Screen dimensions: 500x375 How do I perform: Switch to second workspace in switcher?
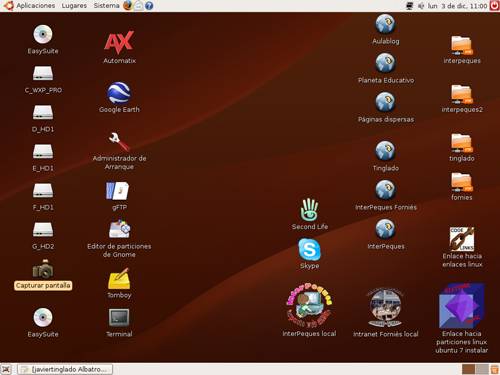coord(482,369)
